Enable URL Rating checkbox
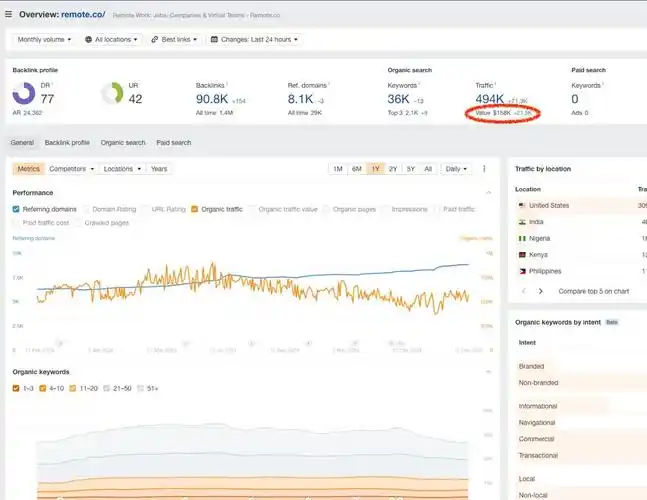 145,209
